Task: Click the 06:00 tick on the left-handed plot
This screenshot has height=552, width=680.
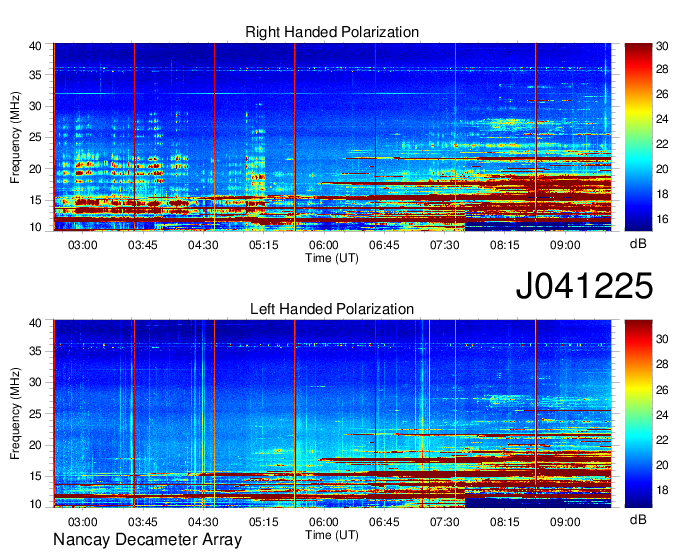Action: click(324, 522)
